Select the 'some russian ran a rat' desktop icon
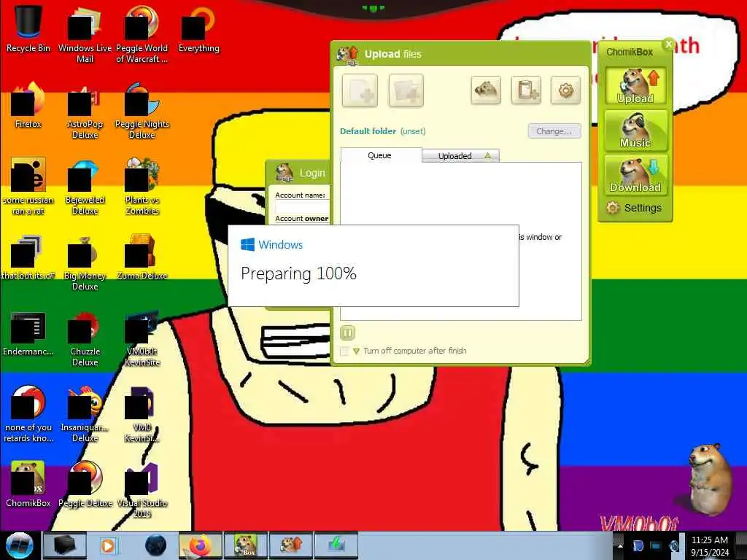The image size is (747, 560). click(x=28, y=186)
